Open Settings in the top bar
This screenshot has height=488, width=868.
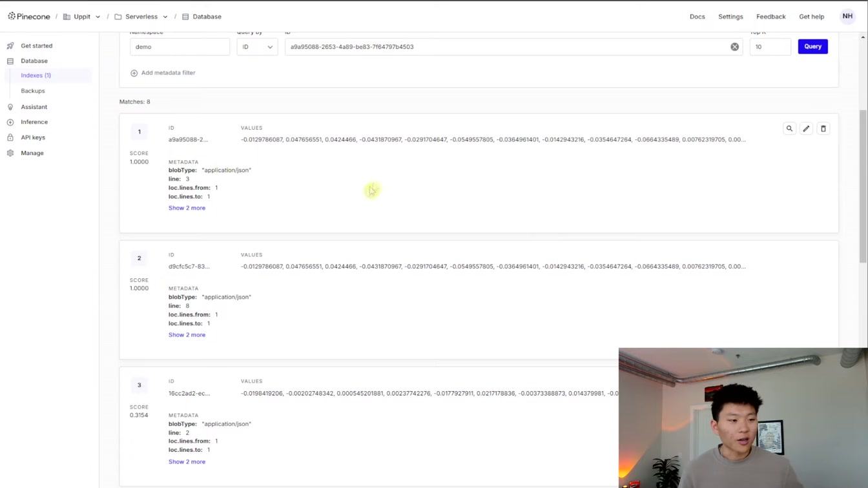click(x=730, y=16)
